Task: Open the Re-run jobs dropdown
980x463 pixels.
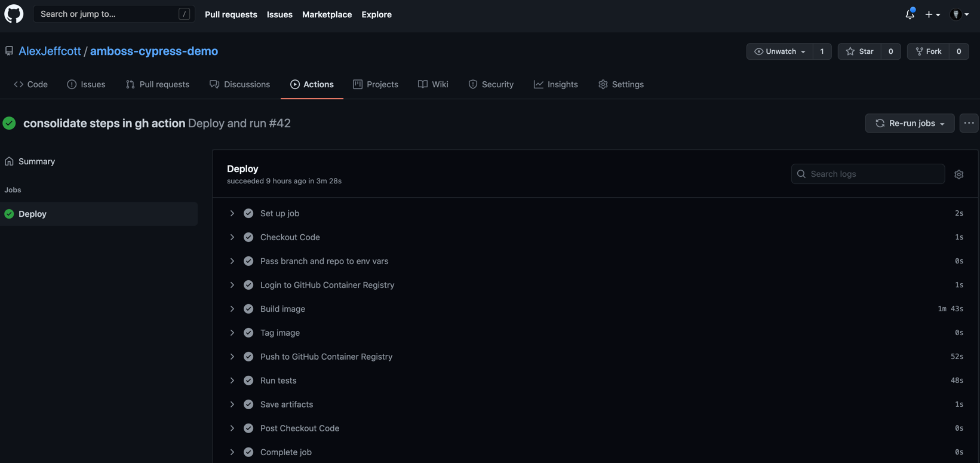Action: point(910,123)
